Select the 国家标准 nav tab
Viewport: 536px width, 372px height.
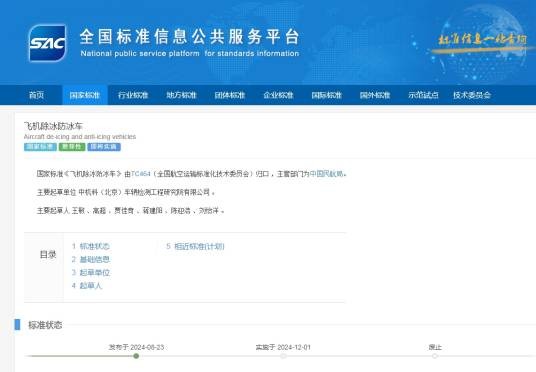(x=85, y=95)
